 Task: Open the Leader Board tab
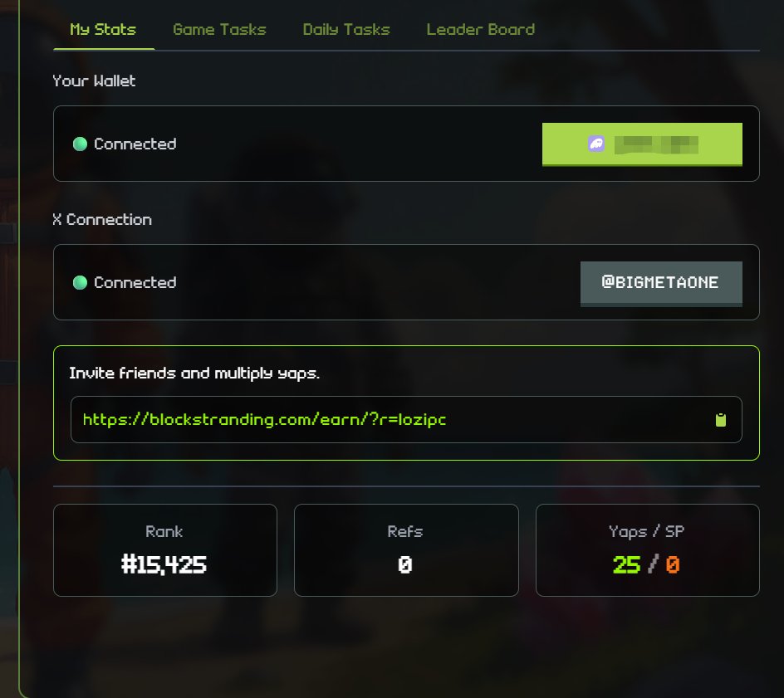coord(481,30)
